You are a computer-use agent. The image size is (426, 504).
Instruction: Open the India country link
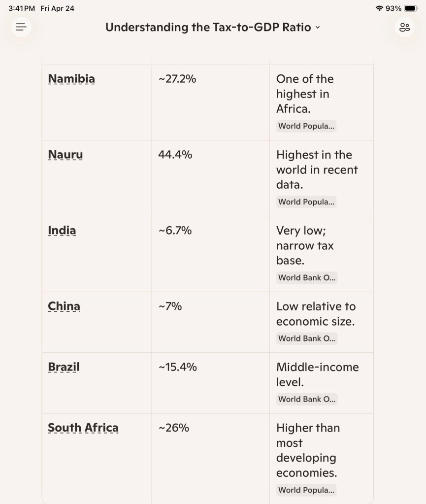[x=62, y=231]
